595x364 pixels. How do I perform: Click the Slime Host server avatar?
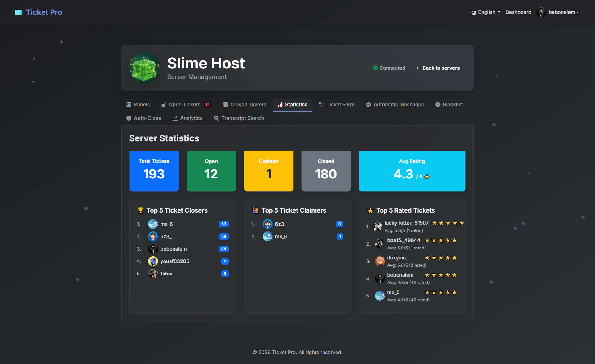144,68
